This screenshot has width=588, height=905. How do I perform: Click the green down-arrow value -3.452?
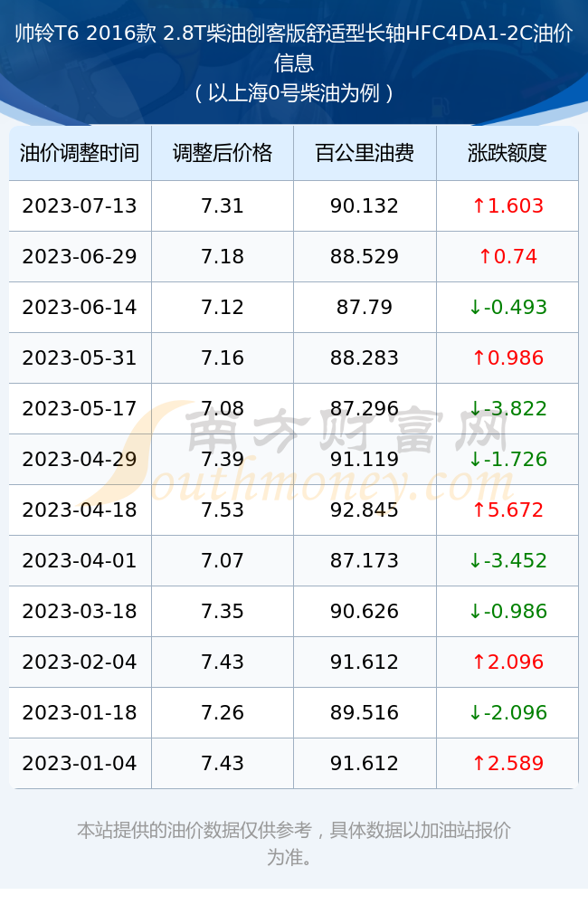pos(507,561)
